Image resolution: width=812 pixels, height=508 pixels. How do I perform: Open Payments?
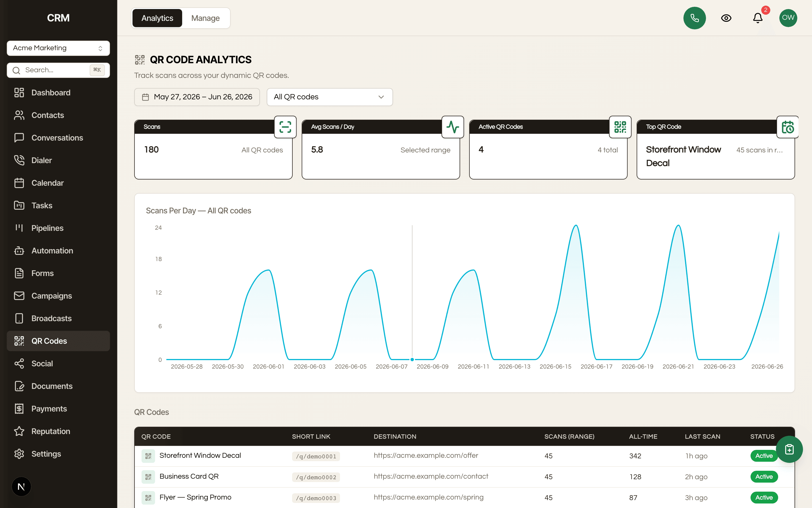coord(58,409)
